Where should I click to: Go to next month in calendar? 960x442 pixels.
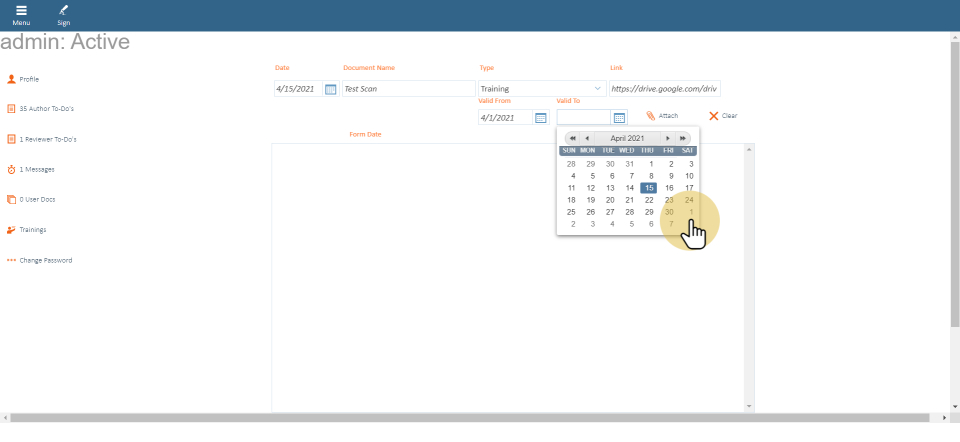click(668, 138)
